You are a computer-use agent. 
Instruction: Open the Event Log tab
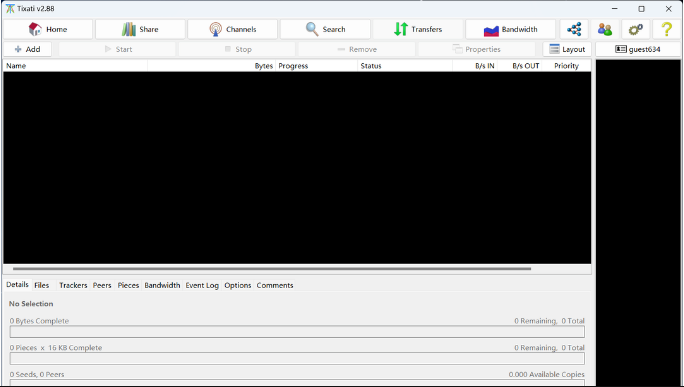pyautogui.click(x=202, y=285)
